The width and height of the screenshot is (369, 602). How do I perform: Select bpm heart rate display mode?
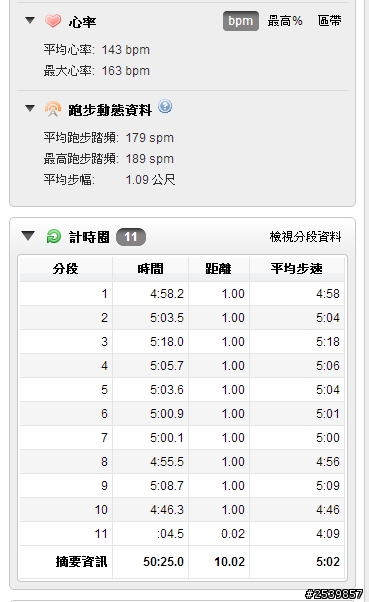tap(241, 21)
